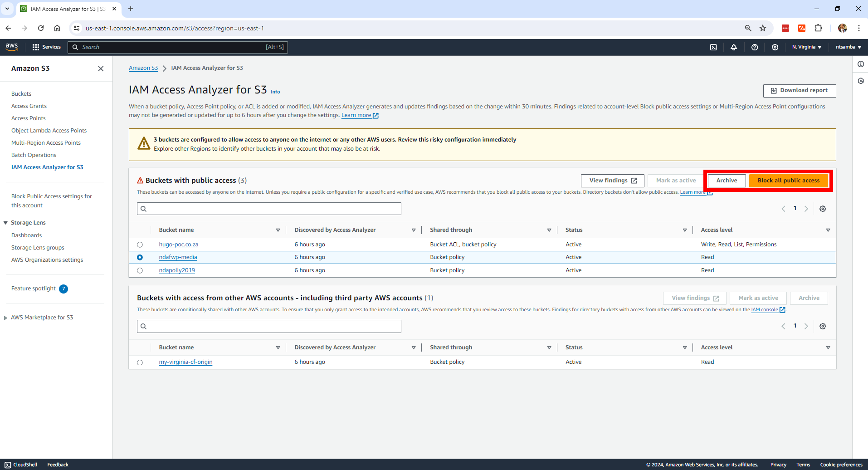
Task: Open the ndafwp-media bucket link
Action: click(x=178, y=257)
